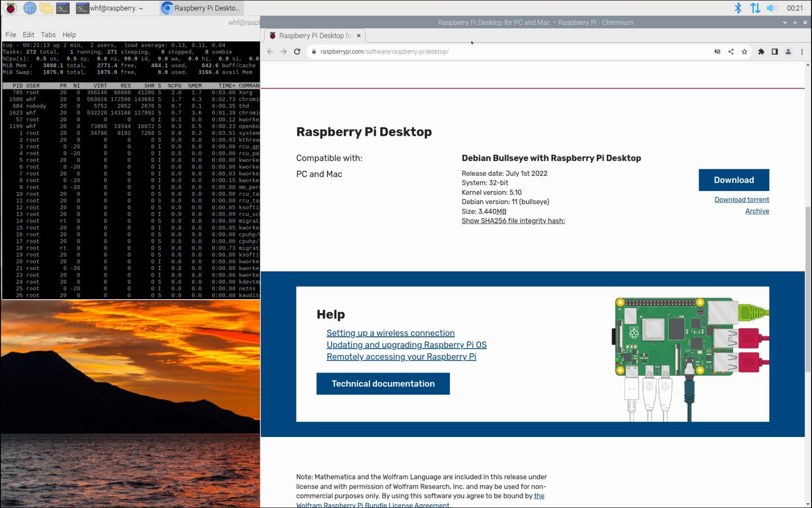
Task: Click the thd process row owned by nobody
Action: click(131, 106)
